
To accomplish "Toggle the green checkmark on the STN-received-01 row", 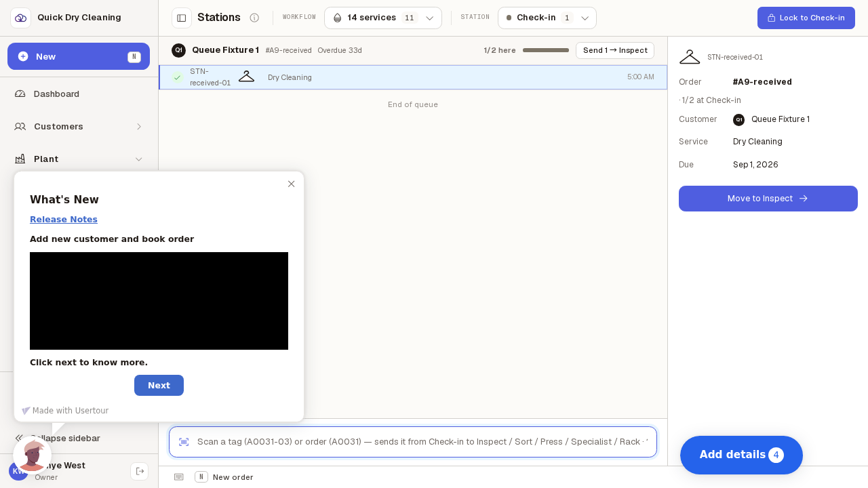I will tap(178, 77).
